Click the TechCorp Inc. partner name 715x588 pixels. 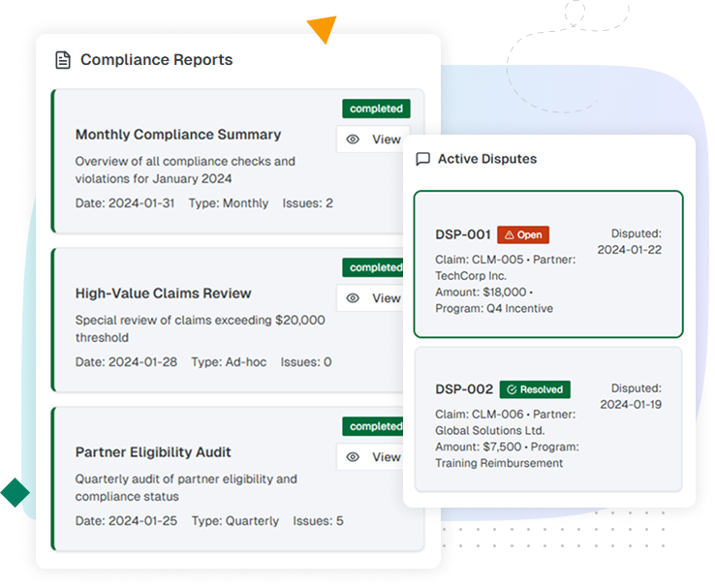[x=471, y=276]
